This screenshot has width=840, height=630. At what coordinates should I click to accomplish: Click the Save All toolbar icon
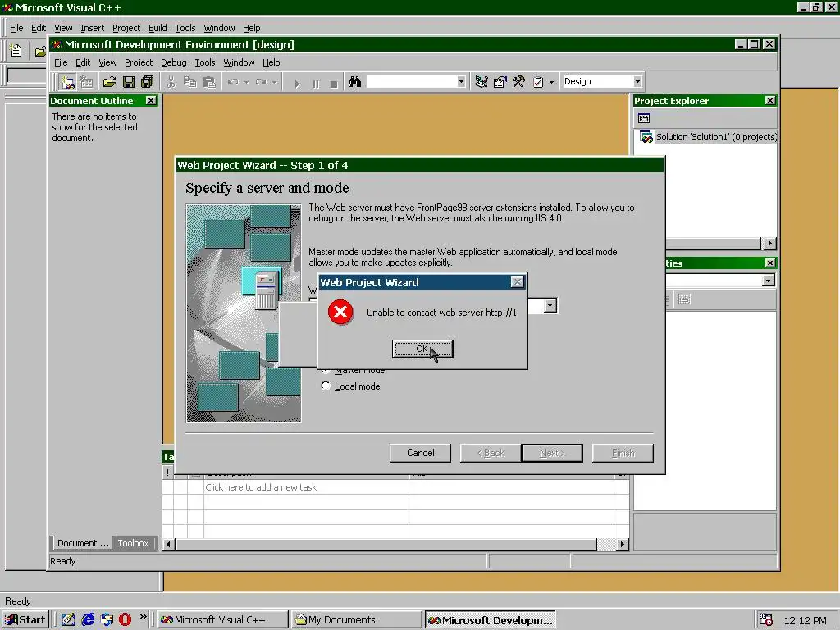point(148,82)
